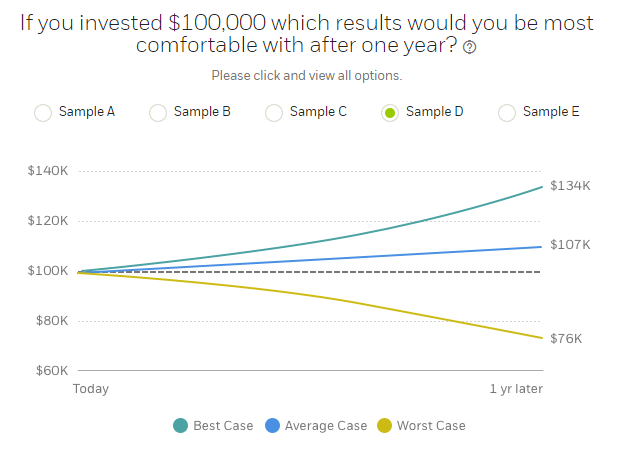Click the yellow Worst Case legend dot
The height and width of the screenshot is (451, 625).
tap(384, 426)
